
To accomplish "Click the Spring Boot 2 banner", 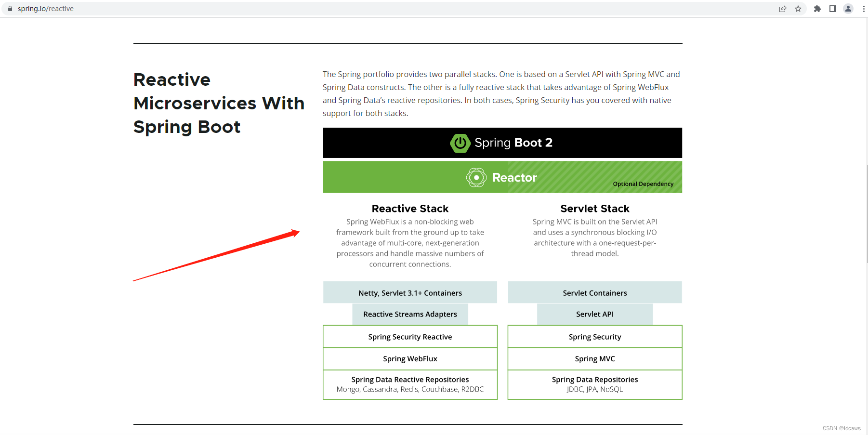I will 502,143.
